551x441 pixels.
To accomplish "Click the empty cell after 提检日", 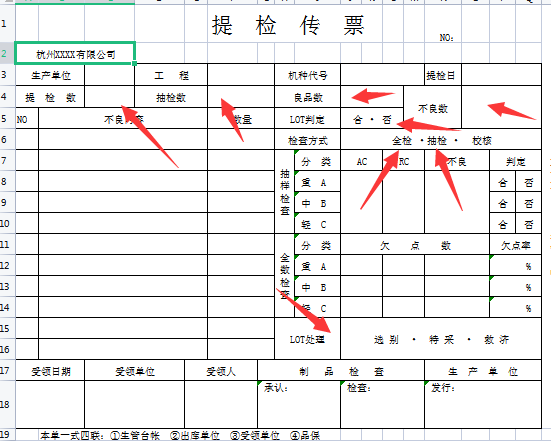I will tap(501, 75).
